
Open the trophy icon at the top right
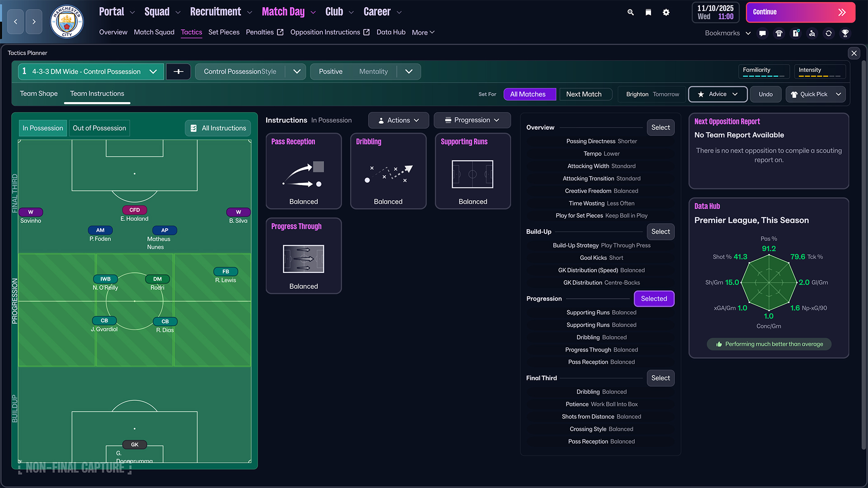coord(845,33)
